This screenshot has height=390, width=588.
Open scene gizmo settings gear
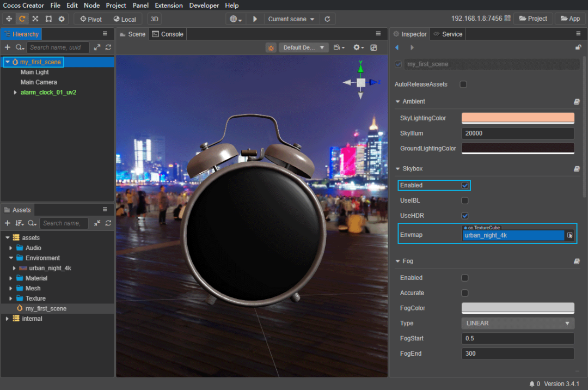357,47
